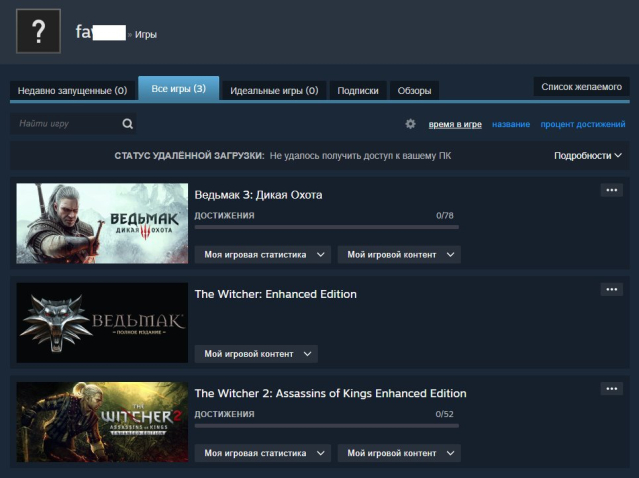Open the Подписки tab
The height and width of the screenshot is (478, 639).
click(358, 90)
